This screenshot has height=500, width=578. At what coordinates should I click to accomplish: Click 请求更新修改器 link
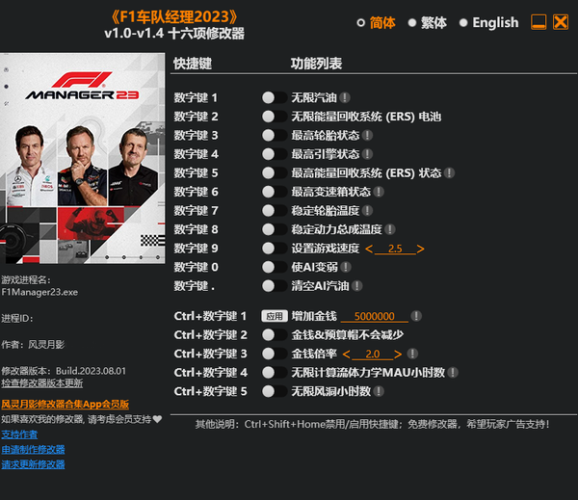33,464
